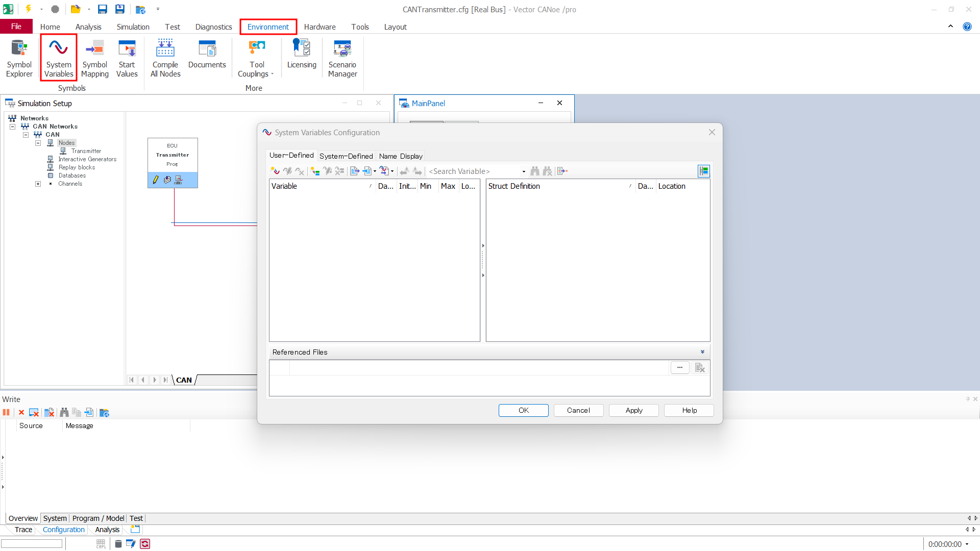Expand the Channels tree node
The image size is (980, 551).
pyautogui.click(x=38, y=184)
